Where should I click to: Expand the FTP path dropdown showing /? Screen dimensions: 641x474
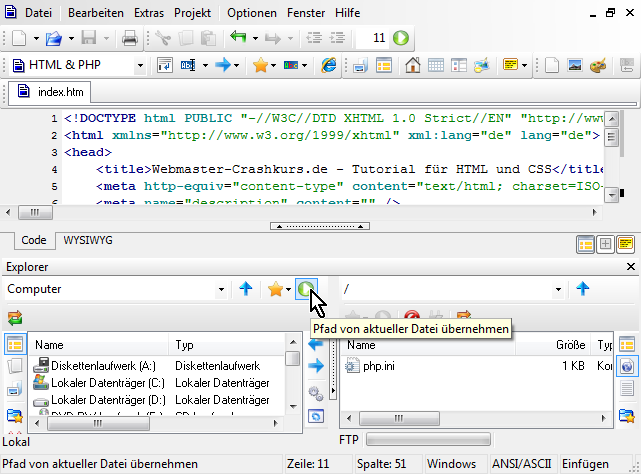[558, 290]
